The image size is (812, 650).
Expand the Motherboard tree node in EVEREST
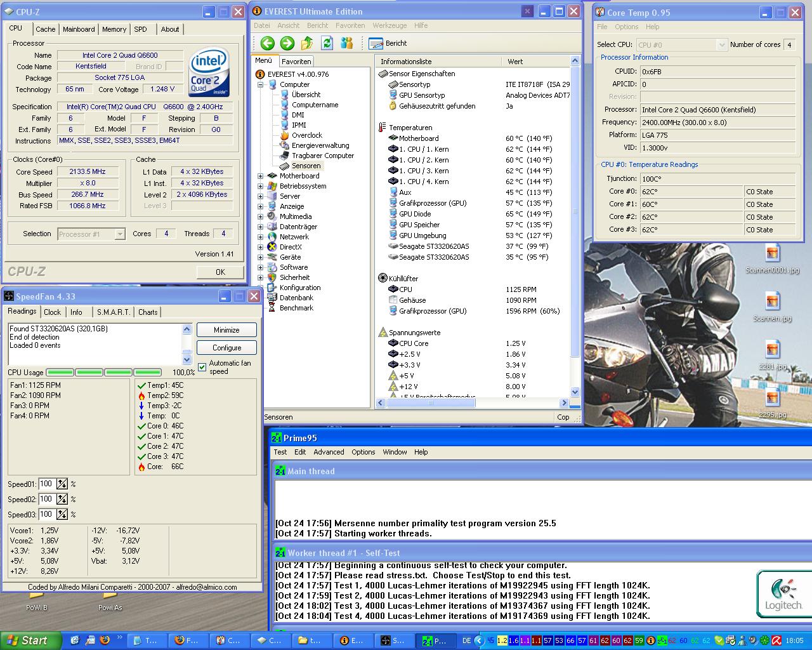[x=260, y=176]
